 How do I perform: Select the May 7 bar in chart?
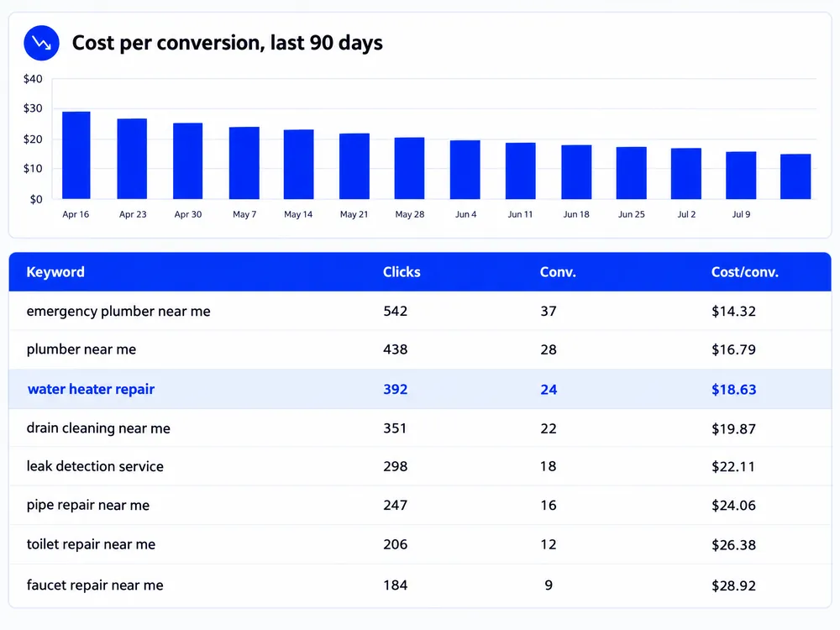pos(244,163)
